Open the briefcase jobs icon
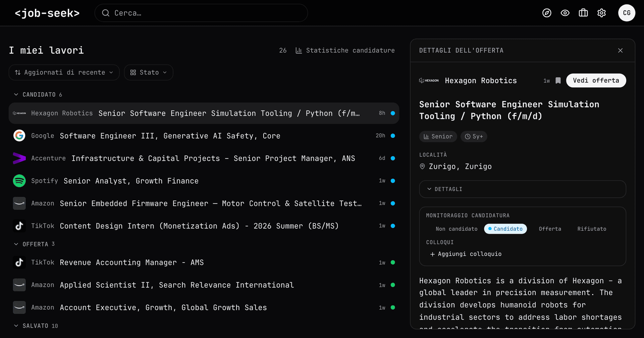644x338 pixels. 583,13
